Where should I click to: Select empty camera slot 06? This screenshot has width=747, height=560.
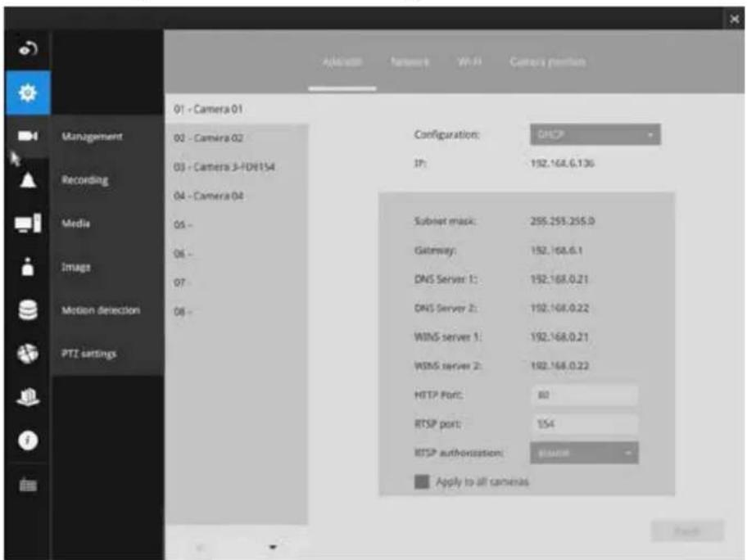pos(237,254)
